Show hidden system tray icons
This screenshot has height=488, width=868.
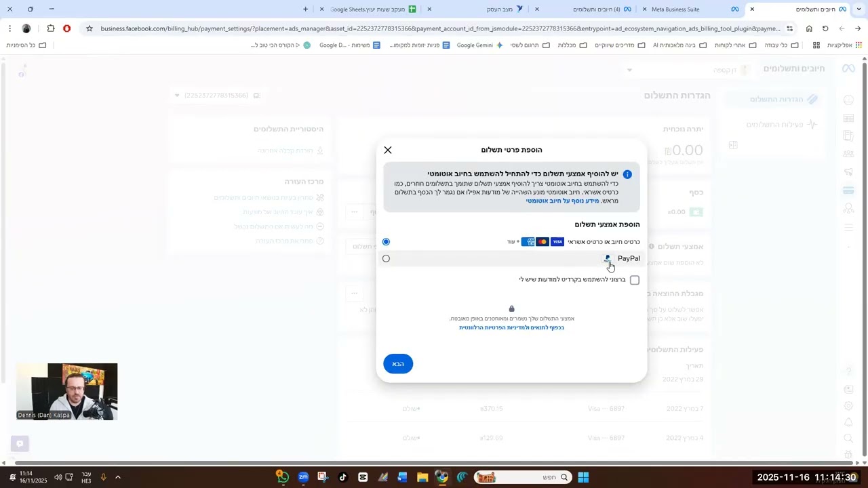117,477
